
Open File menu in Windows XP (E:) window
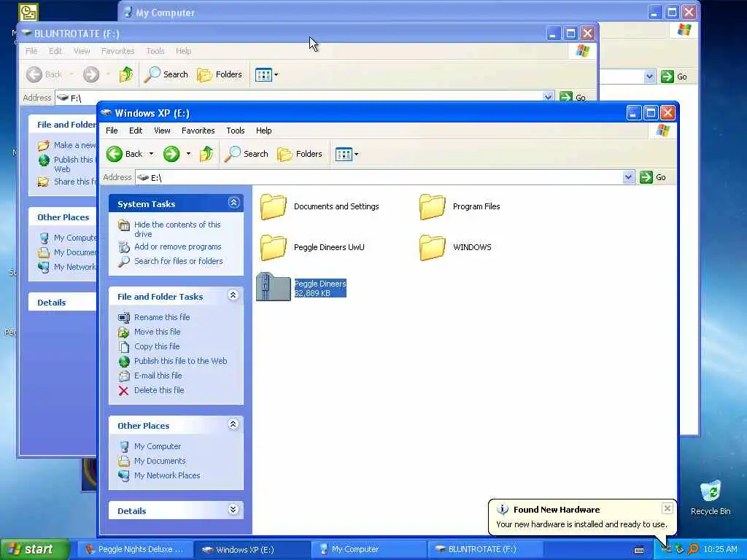[112, 131]
